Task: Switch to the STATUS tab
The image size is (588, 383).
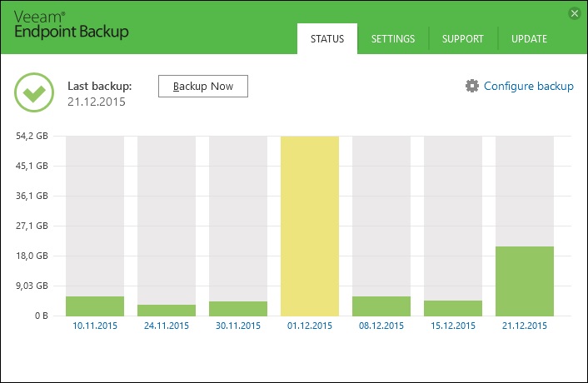Action: click(x=327, y=39)
